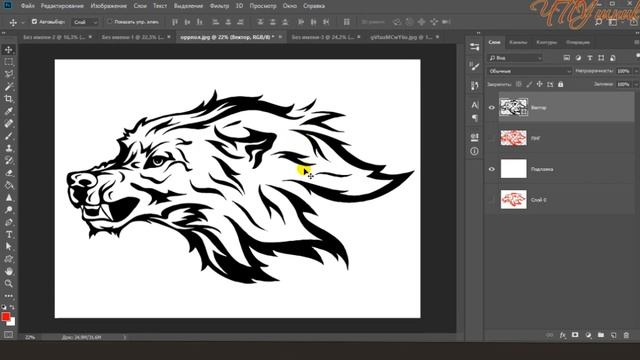Select the History Brush tool
This screenshot has width=640, height=360.
coord(9,160)
